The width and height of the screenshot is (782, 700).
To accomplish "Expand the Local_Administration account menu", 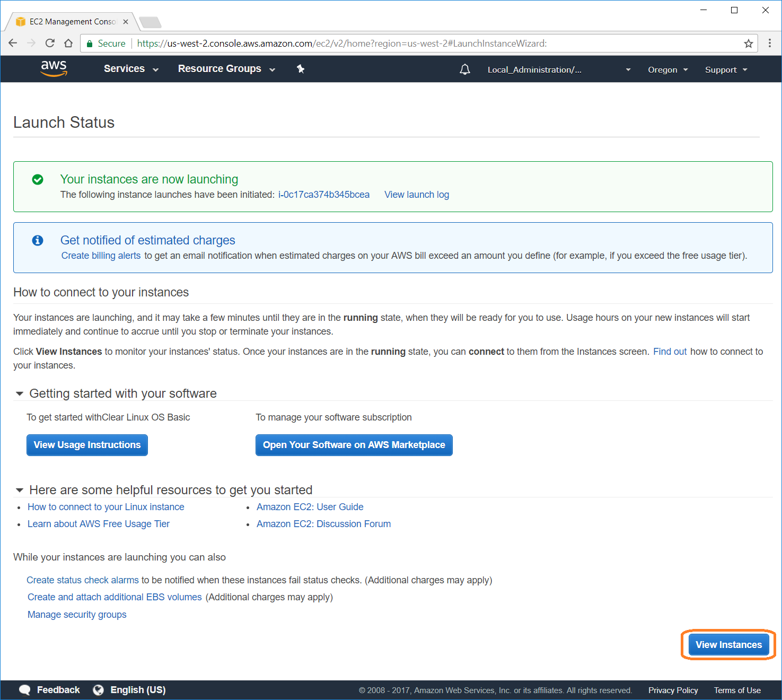I will tap(559, 69).
